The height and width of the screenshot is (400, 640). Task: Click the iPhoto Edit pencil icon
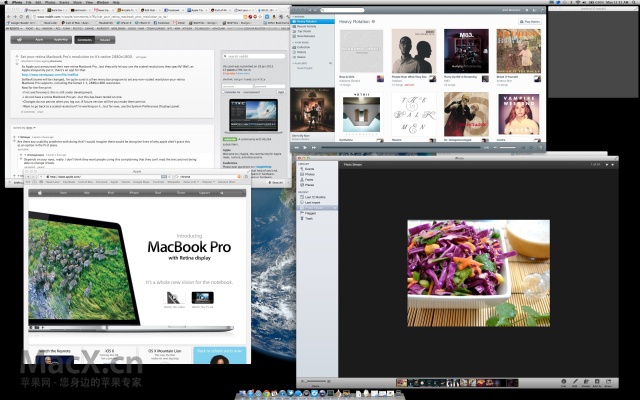(x=575, y=382)
